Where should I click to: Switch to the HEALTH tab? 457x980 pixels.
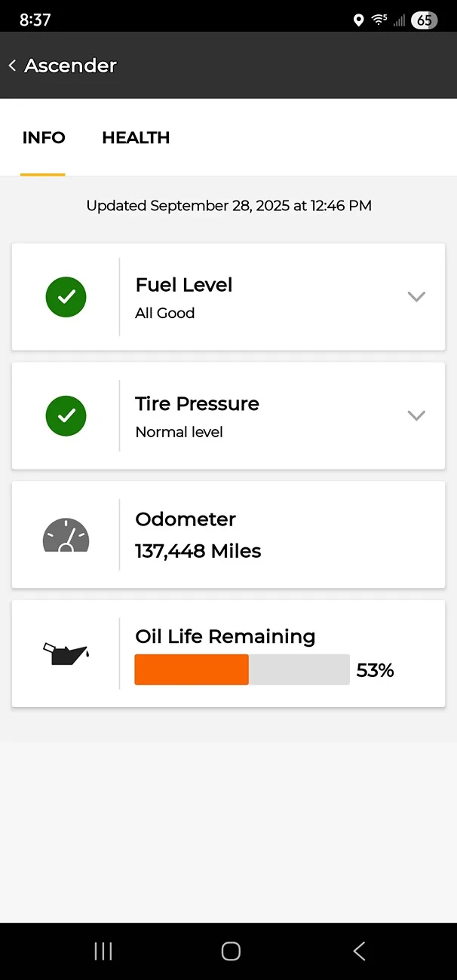click(136, 138)
